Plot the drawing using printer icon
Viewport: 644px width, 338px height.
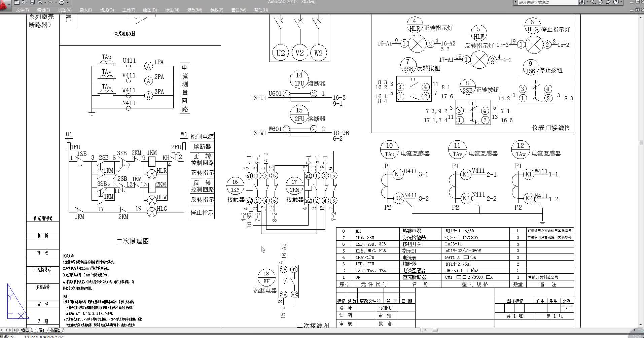[61, 2]
